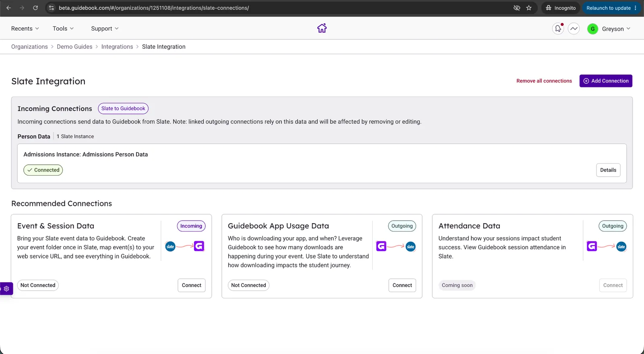Click Outgoing tag on App Usage Data card
644x354 pixels.
coord(402,226)
